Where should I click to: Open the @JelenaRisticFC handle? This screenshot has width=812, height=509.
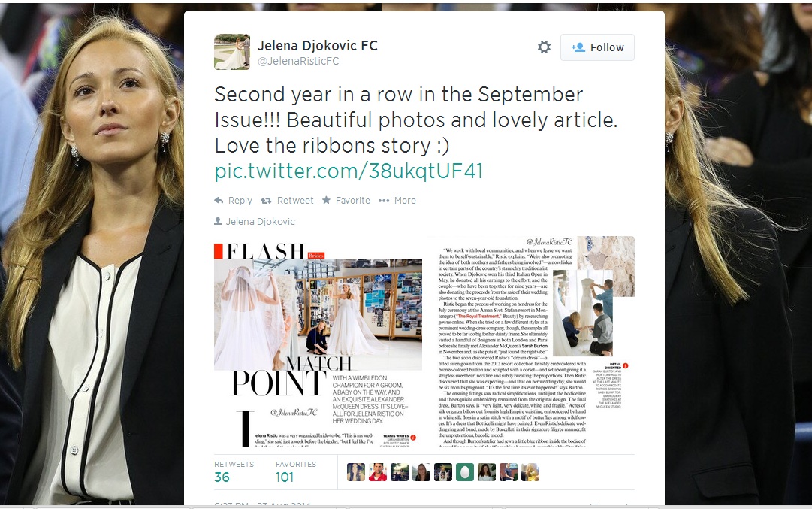tap(298, 61)
